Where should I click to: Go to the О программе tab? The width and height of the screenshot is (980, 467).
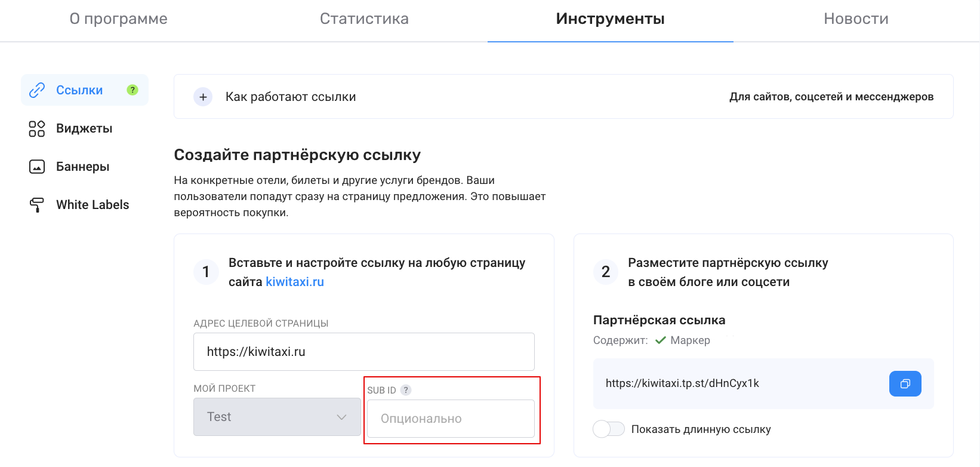pos(118,19)
